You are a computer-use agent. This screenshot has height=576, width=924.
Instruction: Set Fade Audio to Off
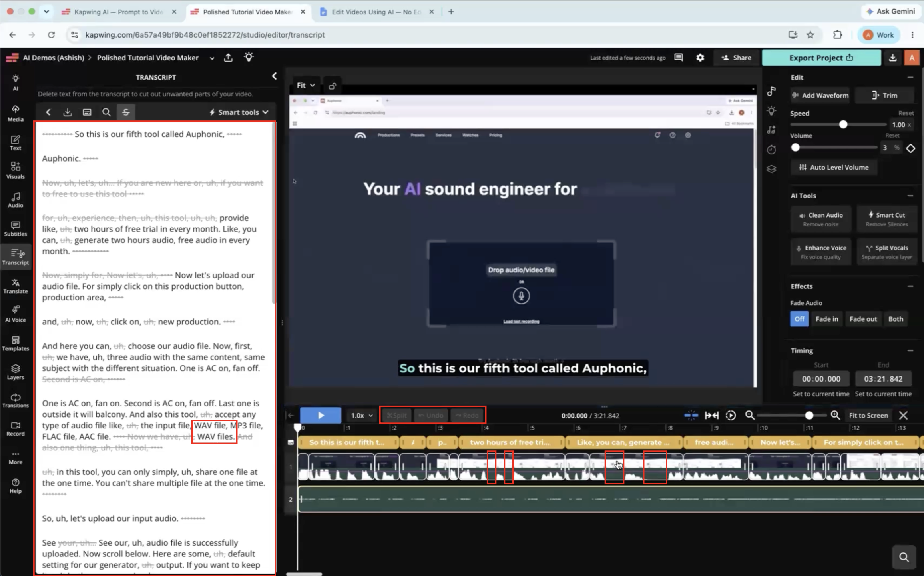pyautogui.click(x=799, y=319)
